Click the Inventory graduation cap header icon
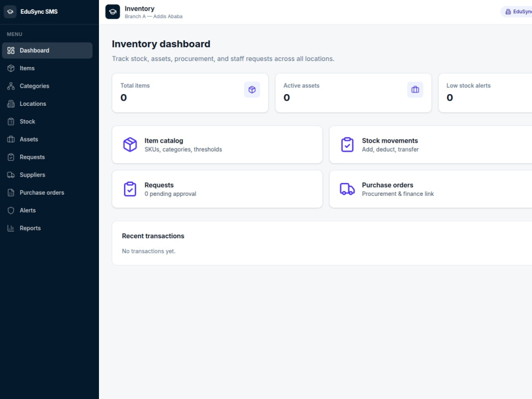 [113, 12]
